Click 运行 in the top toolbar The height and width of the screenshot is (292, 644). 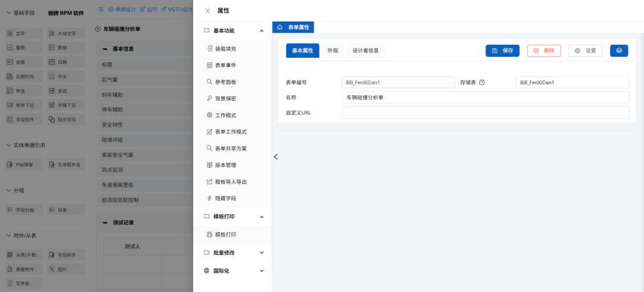(x=148, y=9)
